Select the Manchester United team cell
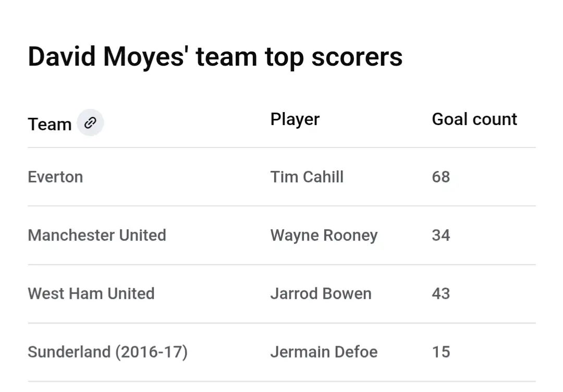This screenshot has width=563, height=392. pos(97,235)
